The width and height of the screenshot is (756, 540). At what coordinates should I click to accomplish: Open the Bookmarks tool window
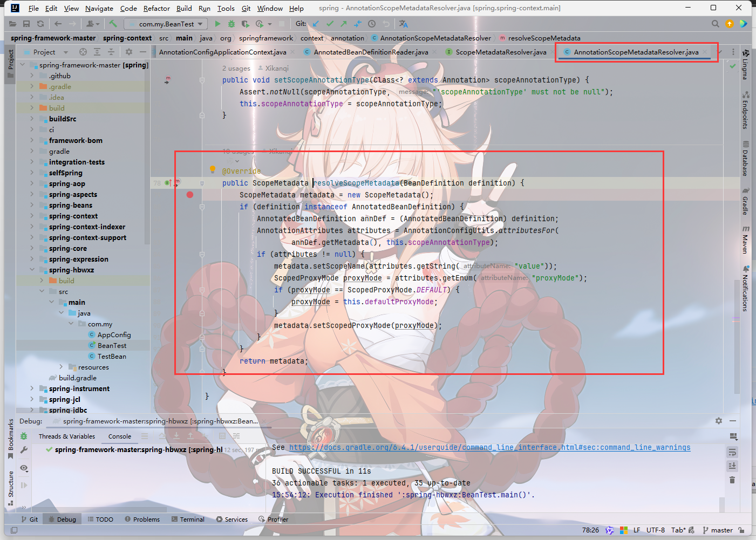click(x=11, y=439)
